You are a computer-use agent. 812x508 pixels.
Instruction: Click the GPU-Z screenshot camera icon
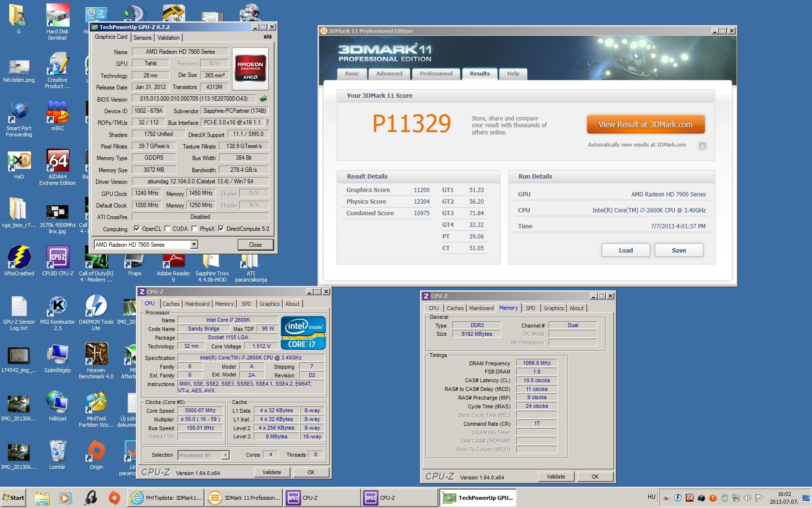pos(267,37)
